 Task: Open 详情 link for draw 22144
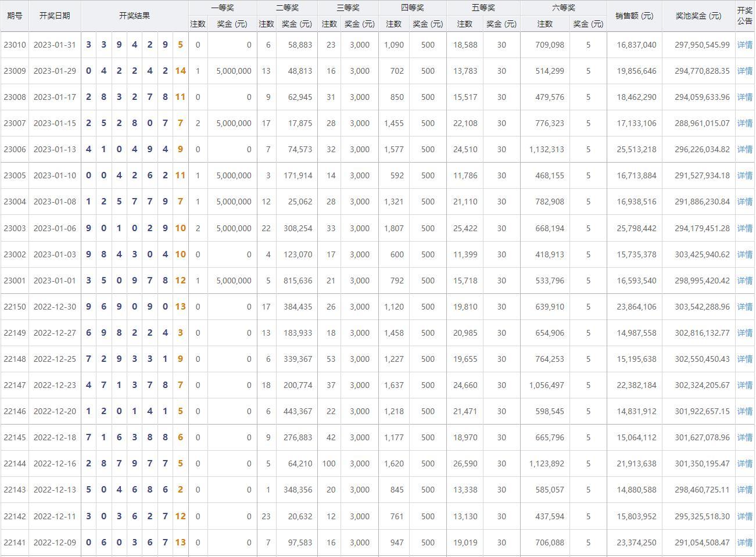pyautogui.click(x=744, y=463)
